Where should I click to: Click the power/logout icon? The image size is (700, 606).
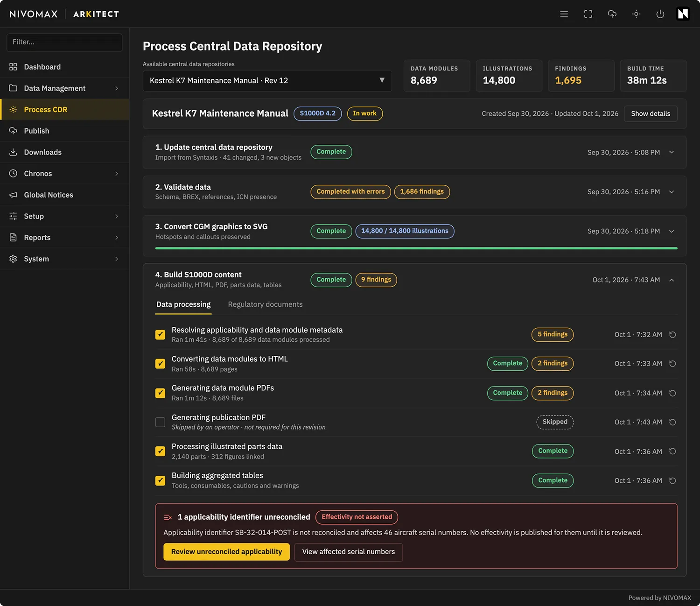[x=660, y=14]
